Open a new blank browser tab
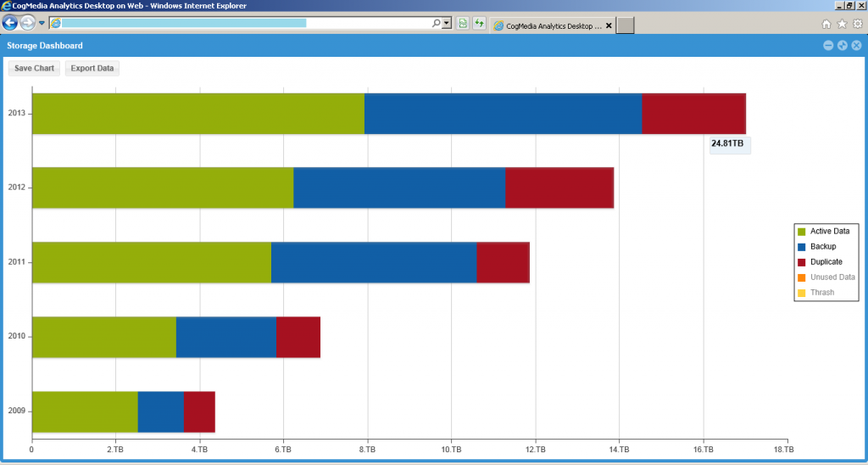868x465 pixels. point(625,25)
